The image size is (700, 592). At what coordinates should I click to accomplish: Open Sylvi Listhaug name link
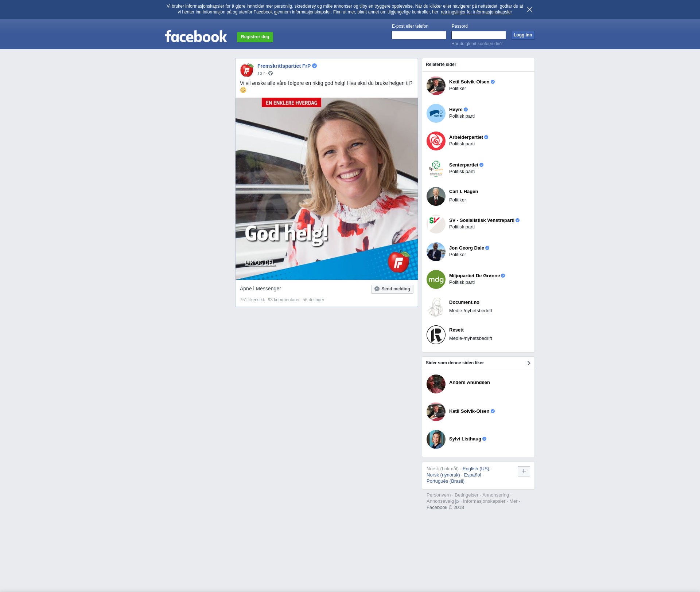pyautogui.click(x=465, y=439)
